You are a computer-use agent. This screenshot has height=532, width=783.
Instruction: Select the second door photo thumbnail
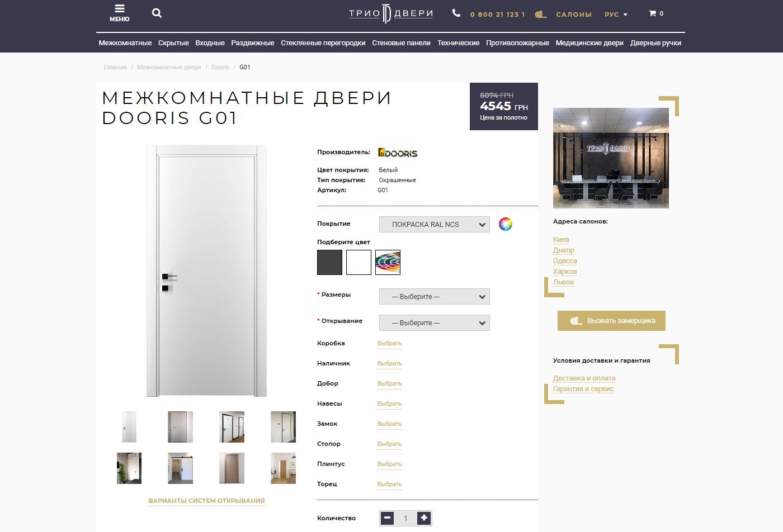(180, 427)
